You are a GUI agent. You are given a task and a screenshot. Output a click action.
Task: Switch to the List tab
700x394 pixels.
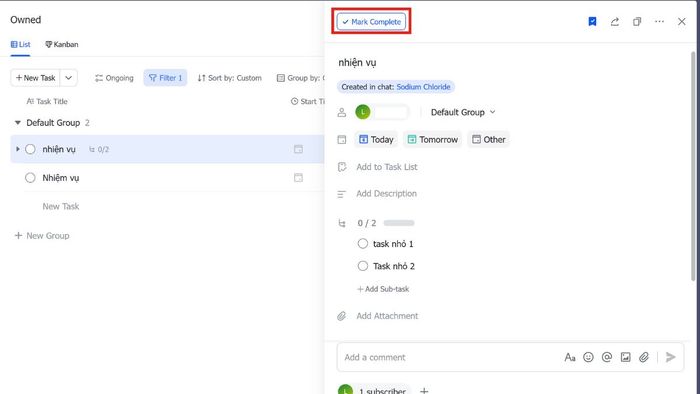pyautogui.click(x=21, y=44)
